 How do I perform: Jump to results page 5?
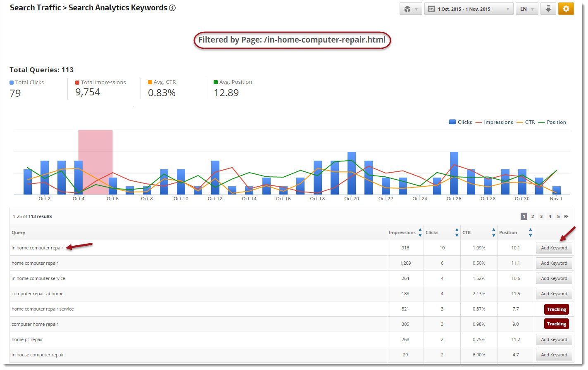coord(558,216)
